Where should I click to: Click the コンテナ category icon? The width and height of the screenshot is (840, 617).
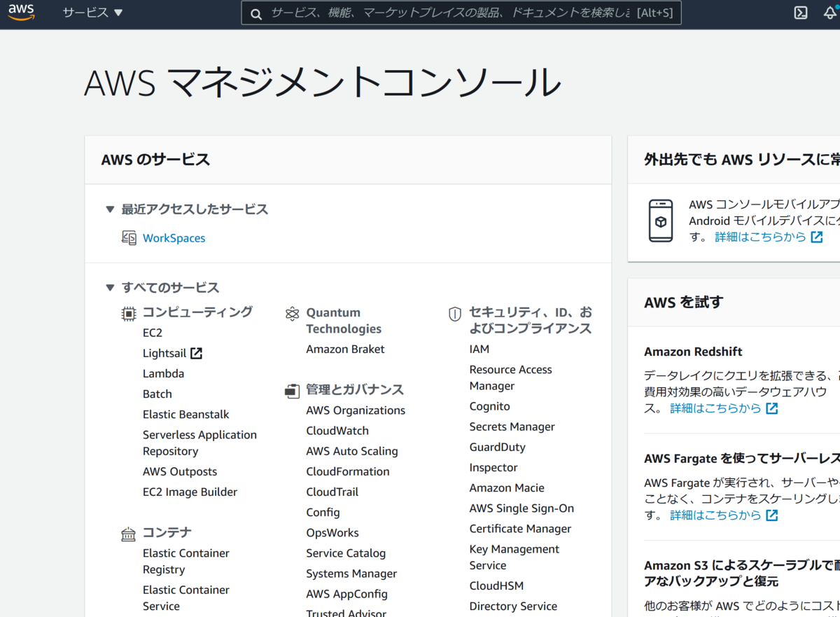coord(129,533)
